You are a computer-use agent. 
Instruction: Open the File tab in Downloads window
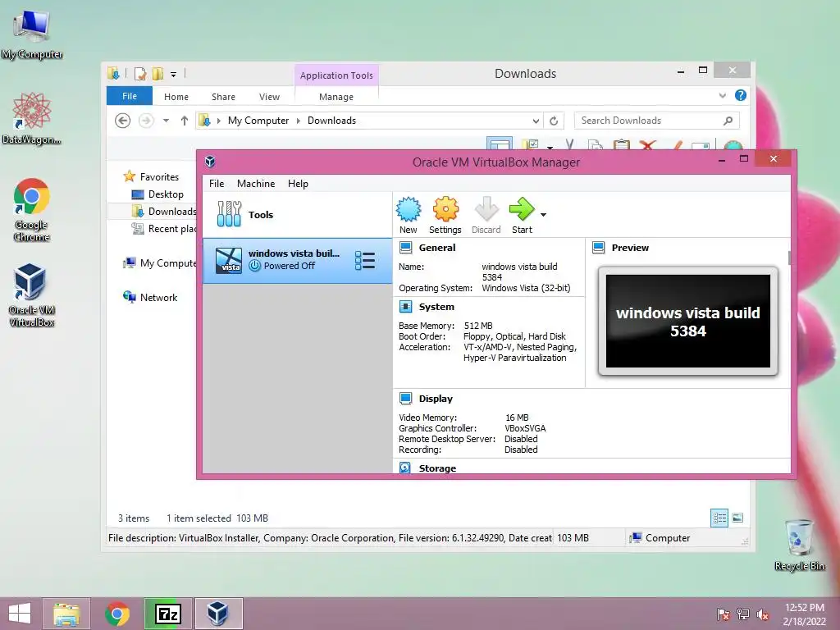[130, 97]
